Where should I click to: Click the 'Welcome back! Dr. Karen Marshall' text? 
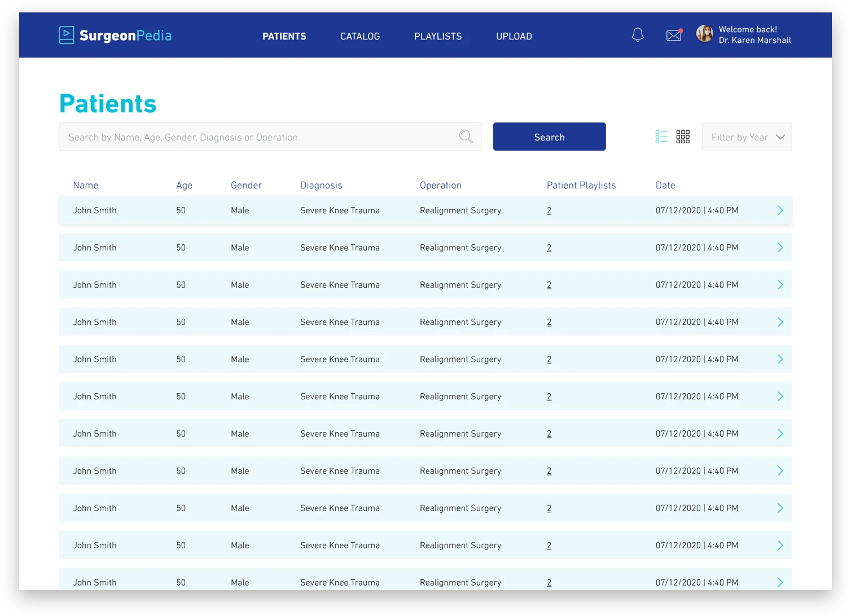(x=755, y=35)
